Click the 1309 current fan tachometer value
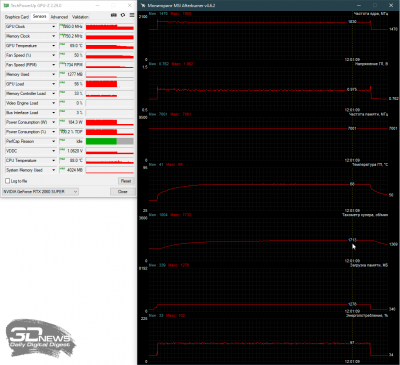400x365 pixels. (x=393, y=244)
